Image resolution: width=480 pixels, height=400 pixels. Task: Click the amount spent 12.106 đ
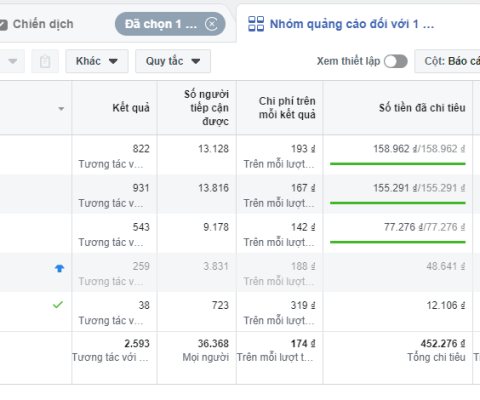click(446, 305)
